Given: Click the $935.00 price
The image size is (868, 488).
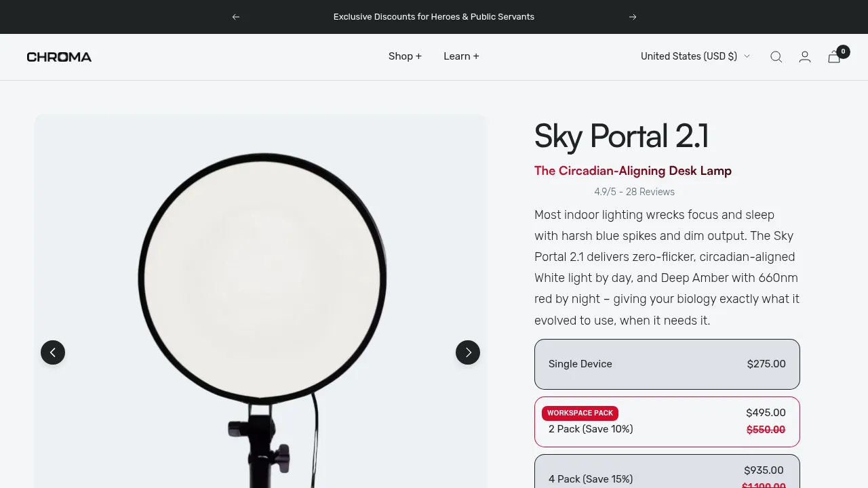Looking at the screenshot, I should (x=764, y=470).
